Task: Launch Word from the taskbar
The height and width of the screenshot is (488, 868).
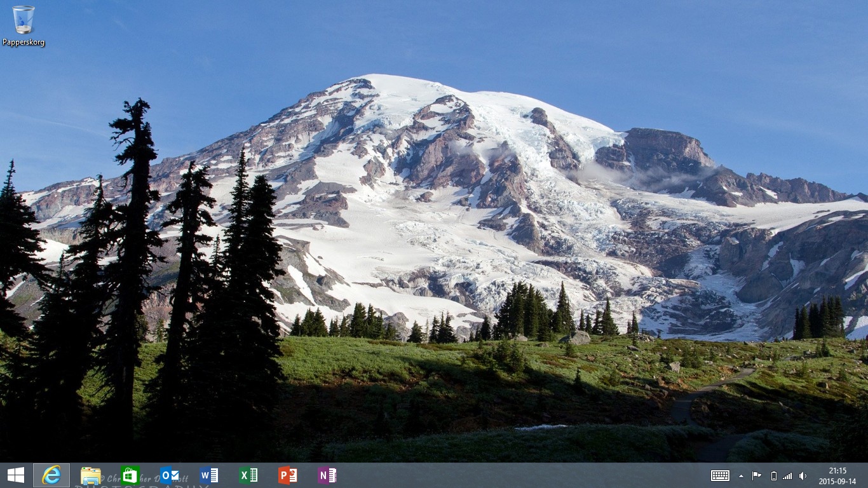Action: (209, 475)
